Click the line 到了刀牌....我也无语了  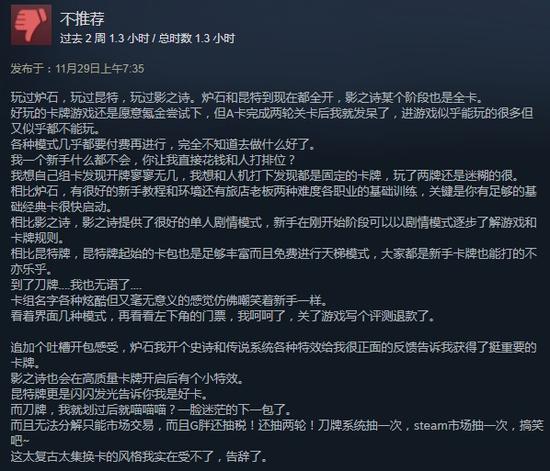pyautogui.click(x=76, y=284)
